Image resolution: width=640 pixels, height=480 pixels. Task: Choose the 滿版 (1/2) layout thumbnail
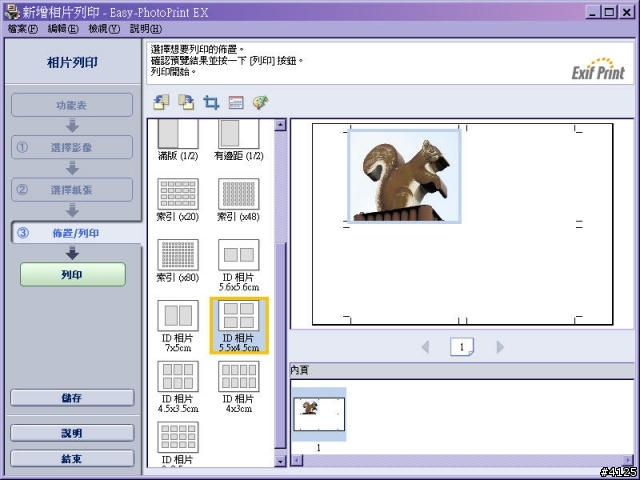tap(178, 134)
